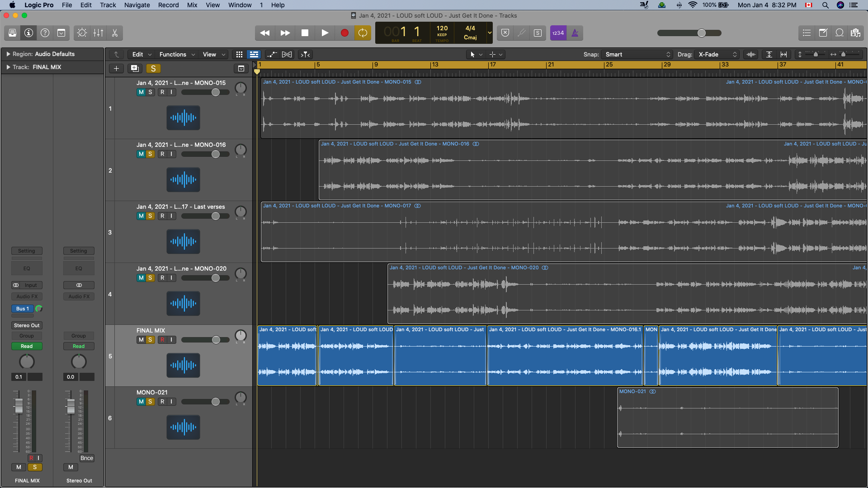Toggle input monitoring on MONO-020 track
868x488 pixels.
171,278
